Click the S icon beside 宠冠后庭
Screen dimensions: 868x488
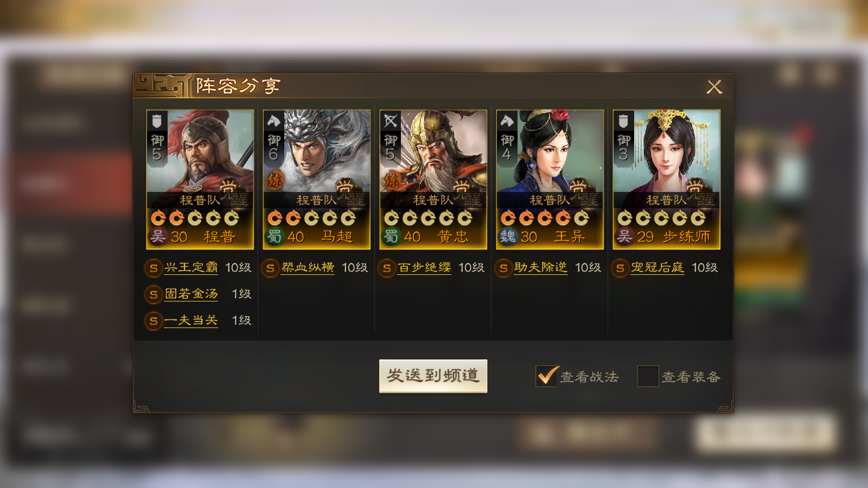pyautogui.click(x=620, y=268)
